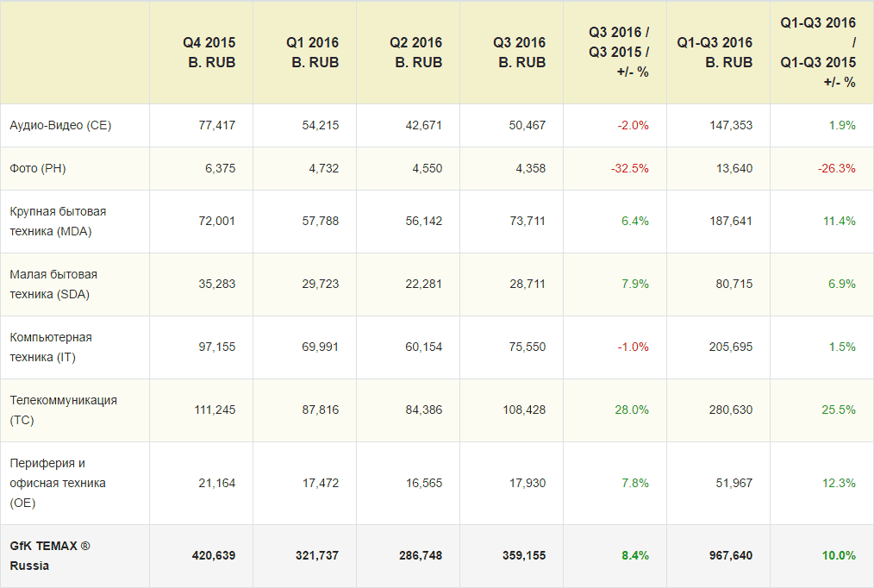The width and height of the screenshot is (874, 588).
Task: Click the Фото (PH) row label
Action: point(38,168)
